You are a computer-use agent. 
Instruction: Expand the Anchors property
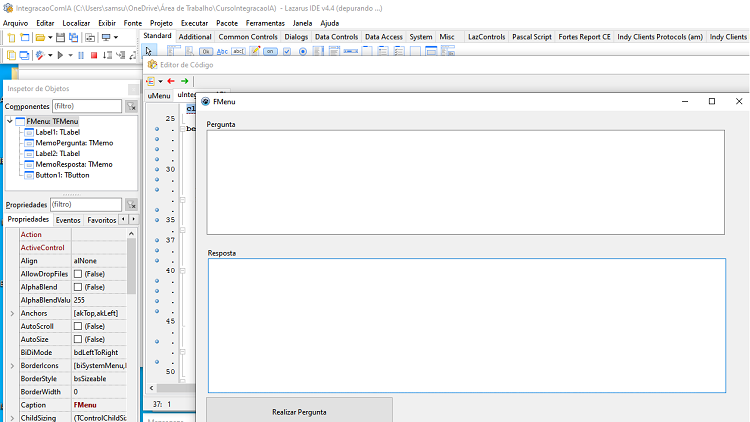tap(12, 313)
